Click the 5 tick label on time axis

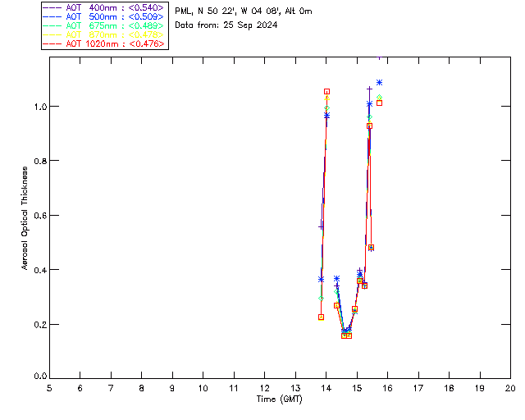pos(49,388)
